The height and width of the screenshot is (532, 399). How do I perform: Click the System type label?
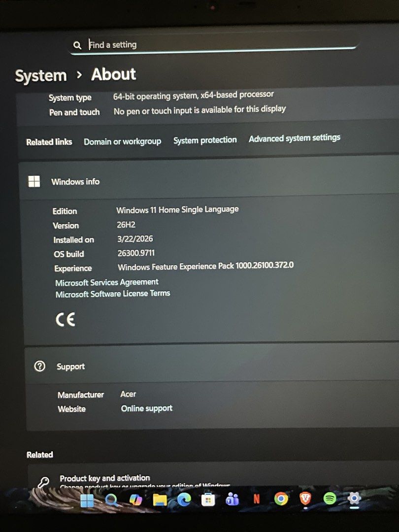[70, 98]
